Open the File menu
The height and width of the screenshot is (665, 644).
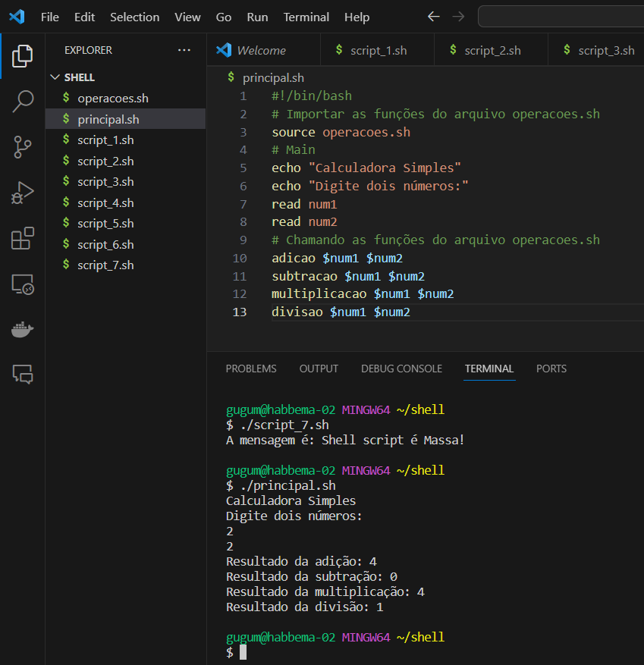(49, 17)
